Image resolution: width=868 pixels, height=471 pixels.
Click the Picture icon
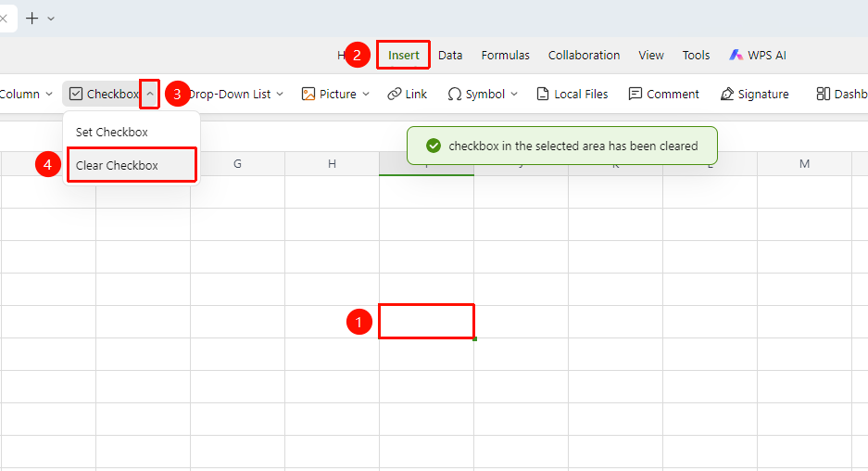pos(308,95)
